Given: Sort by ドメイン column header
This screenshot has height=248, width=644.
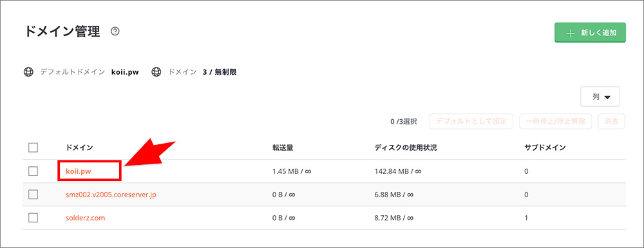Looking at the screenshot, I should point(79,148).
